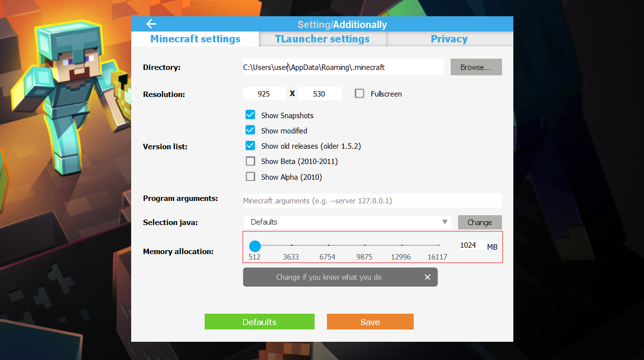Enable the Fullscreen checkbox
This screenshot has width=644, height=360.
click(359, 93)
